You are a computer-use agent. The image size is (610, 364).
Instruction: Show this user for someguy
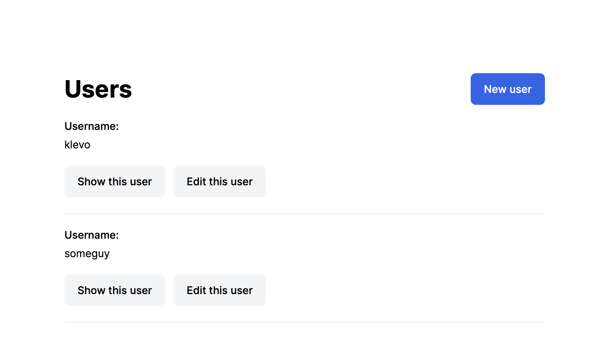tap(115, 290)
